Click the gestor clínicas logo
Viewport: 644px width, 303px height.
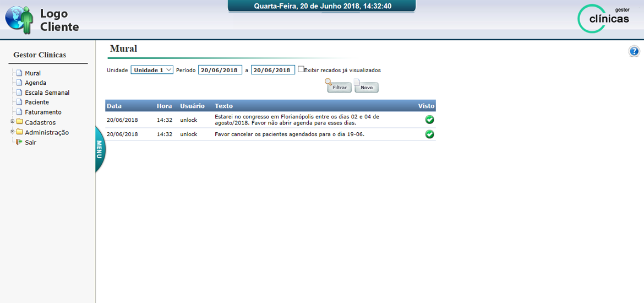(x=603, y=18)
